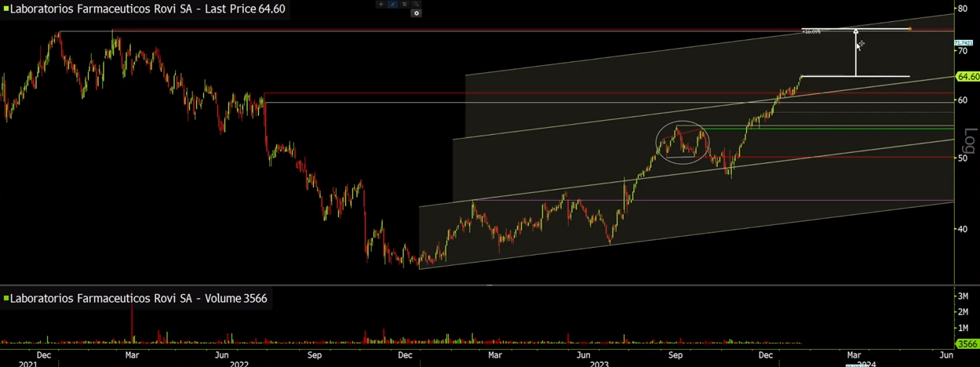Select the percent change label on measurement
This screenshot has height=367, width=980.
coord(811,31)
